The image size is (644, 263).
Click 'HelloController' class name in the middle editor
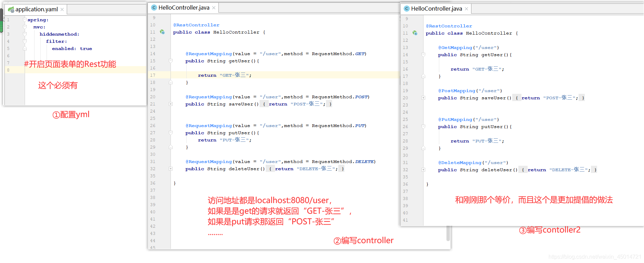point(236,32)
